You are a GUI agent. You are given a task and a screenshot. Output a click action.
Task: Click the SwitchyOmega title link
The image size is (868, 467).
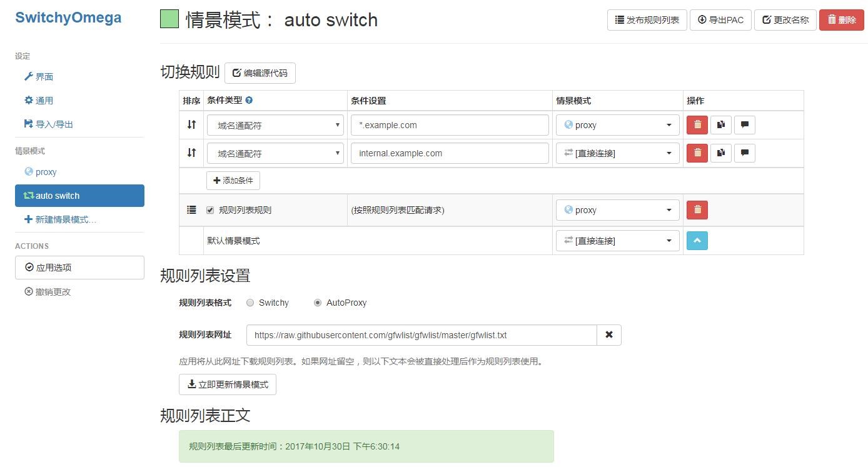tap(68, 18)
